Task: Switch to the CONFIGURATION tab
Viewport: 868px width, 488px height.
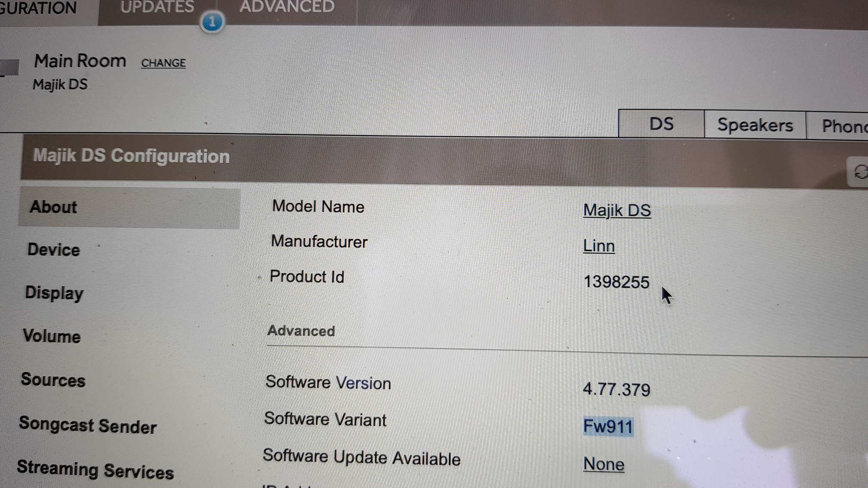Action: coord(39,8)
